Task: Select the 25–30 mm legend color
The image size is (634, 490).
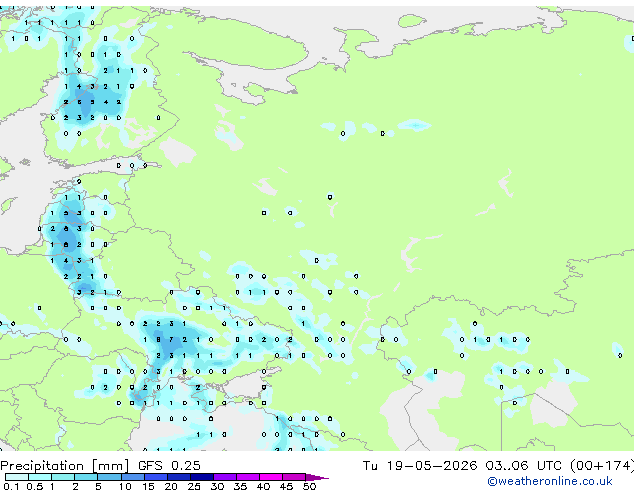Action: point(202,477)
